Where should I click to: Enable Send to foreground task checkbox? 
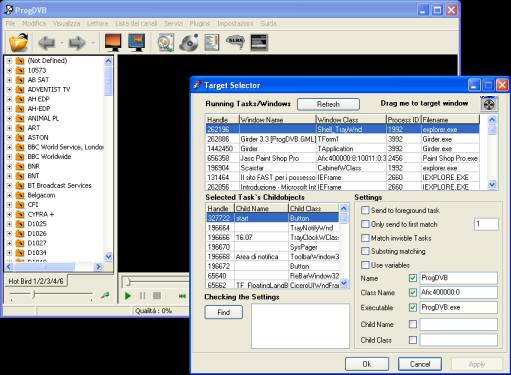point(365,210)
